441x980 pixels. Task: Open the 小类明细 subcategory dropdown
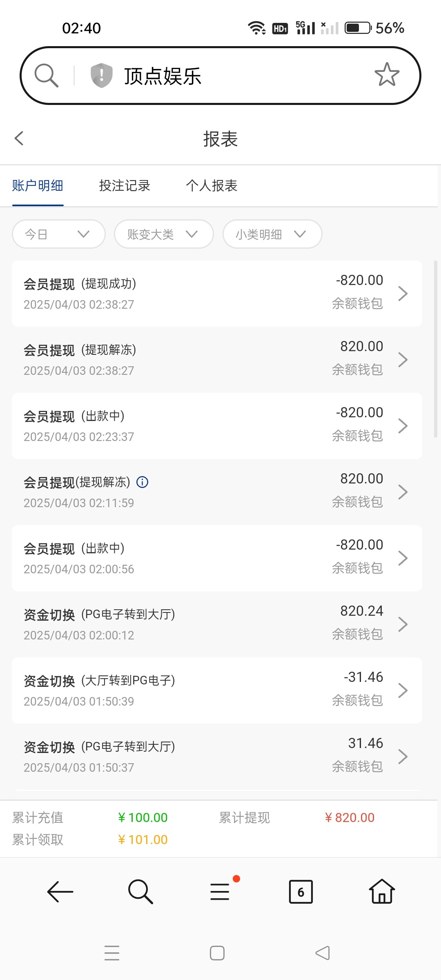272,234
